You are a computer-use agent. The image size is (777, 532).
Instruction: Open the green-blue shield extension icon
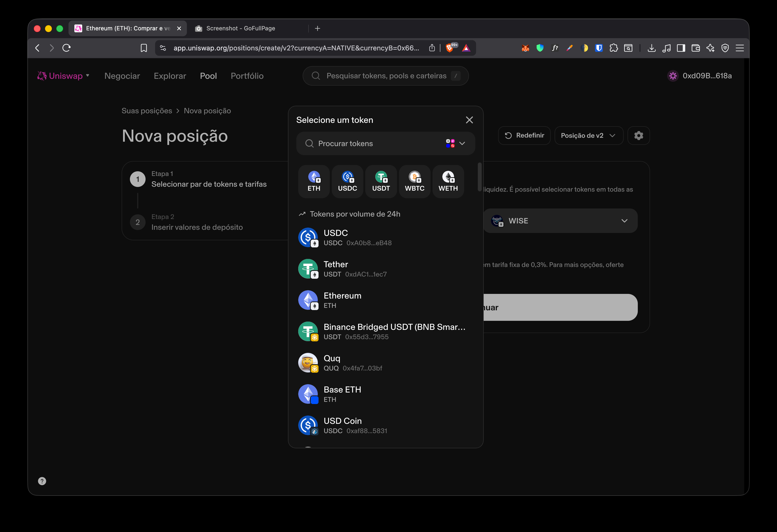[x=540, y=48]
